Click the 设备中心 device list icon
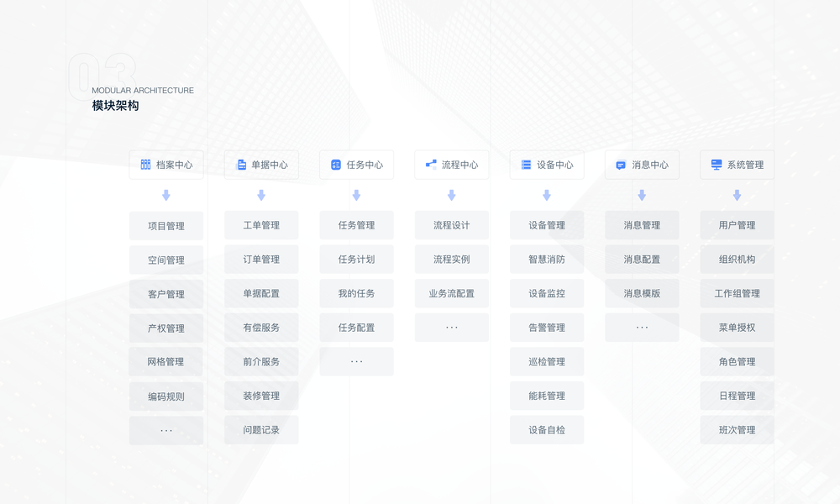Screen dimensions: 840x504 tap(526, 165)
